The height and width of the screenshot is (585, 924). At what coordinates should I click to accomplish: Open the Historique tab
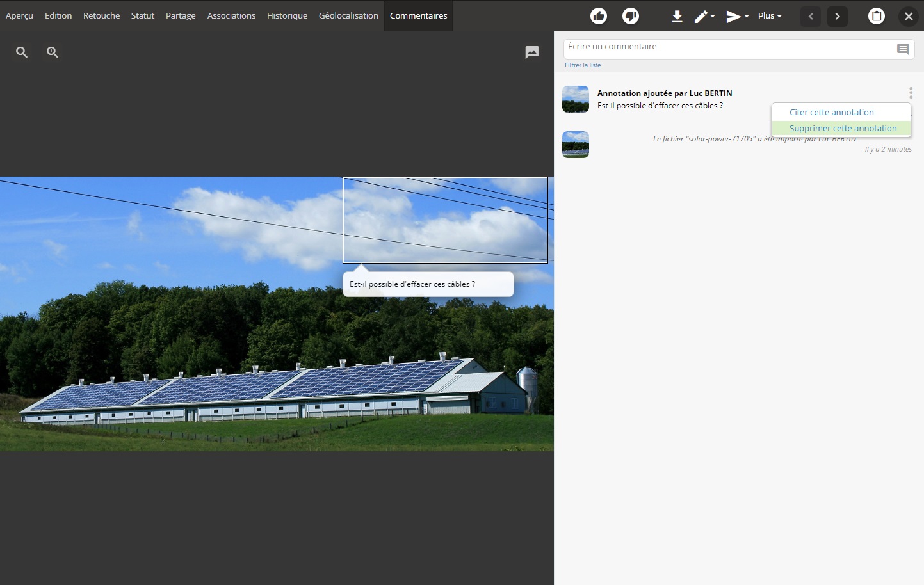click(x=287, y=15)
